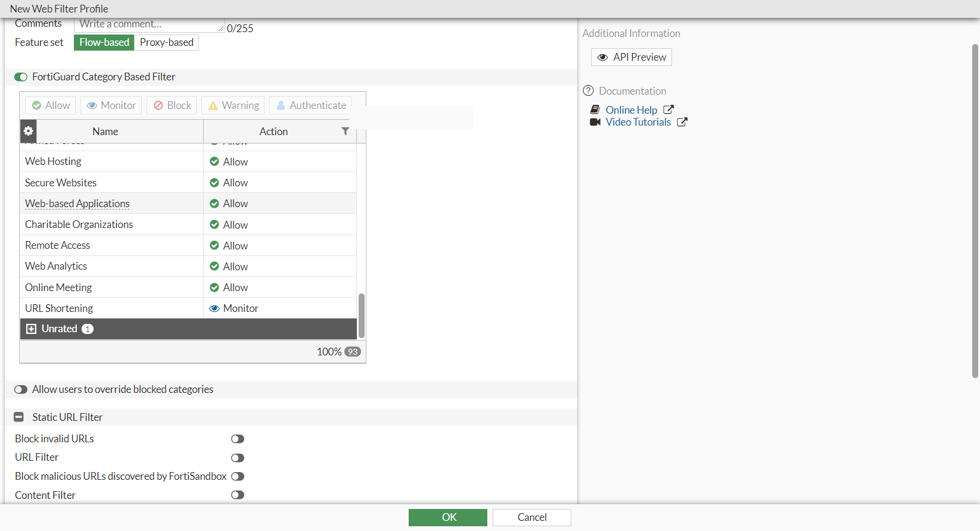This screenshot has width=980, height=531.
Task: Open the table column settings gear
Action: (x=28, y=131)
